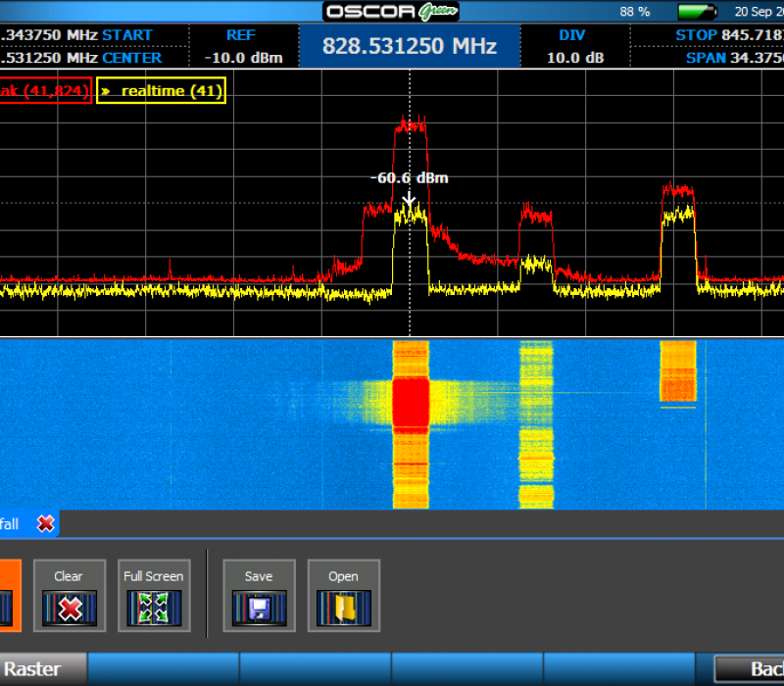Close the waterfall tab with red X
The image size is (784, 686).
(x=45, y=524)
